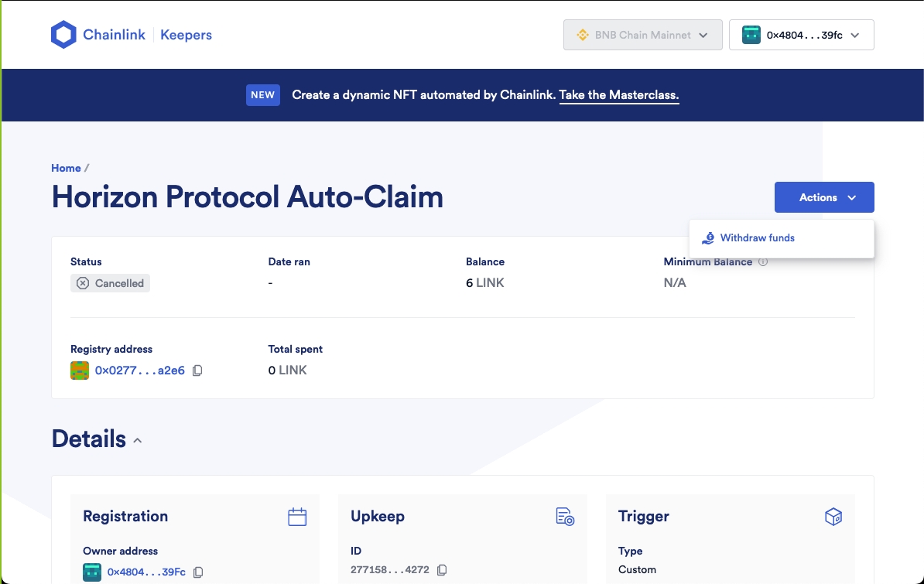This screenshot has width=924, height=584.
Task: Click the Chainlink hexagon logo
Action: click(63, 35)
